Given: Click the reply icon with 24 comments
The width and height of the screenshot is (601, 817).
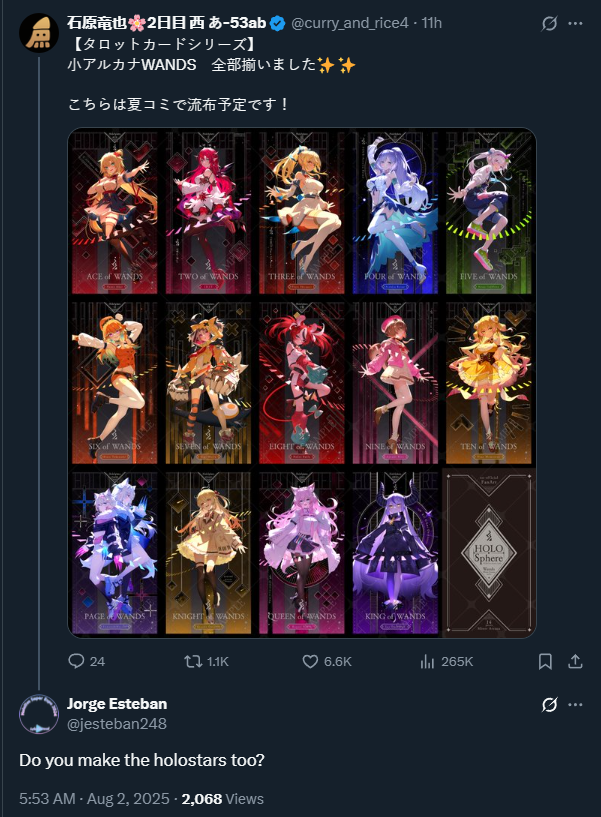Looking at the screenshot, I should [x=77, y=661].
